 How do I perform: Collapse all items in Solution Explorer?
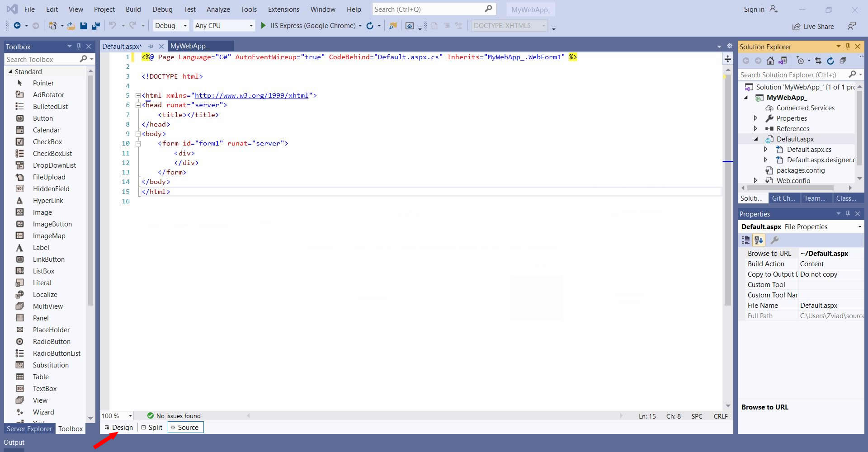coord(843,61)
